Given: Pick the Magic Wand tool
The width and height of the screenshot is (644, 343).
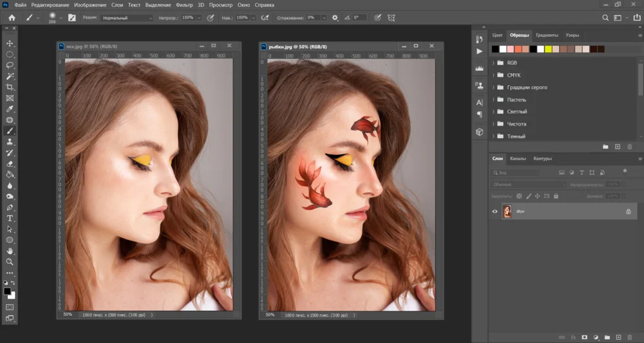Looking at the screenshot, I should [10, 76].
